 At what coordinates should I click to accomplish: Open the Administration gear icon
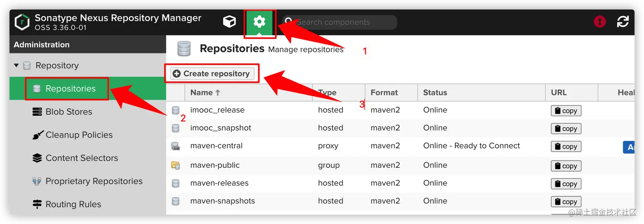[259, 22]
